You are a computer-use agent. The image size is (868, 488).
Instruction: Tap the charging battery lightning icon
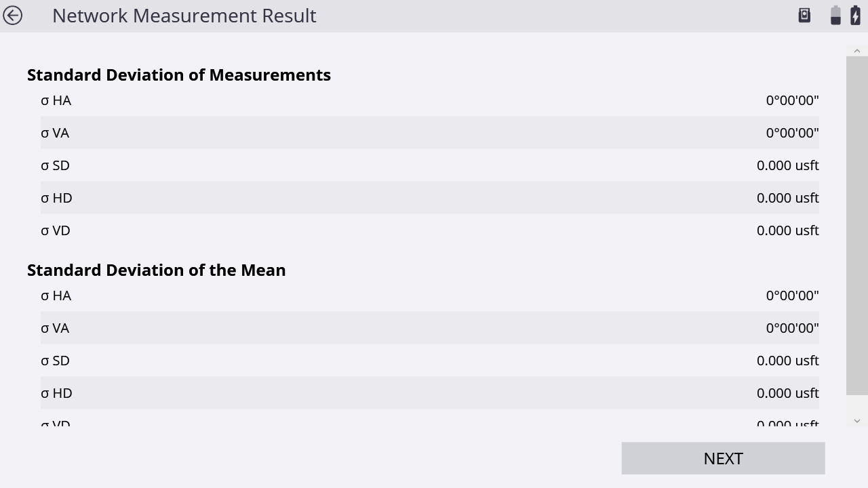pyautogui.click(x=855, y=16)
